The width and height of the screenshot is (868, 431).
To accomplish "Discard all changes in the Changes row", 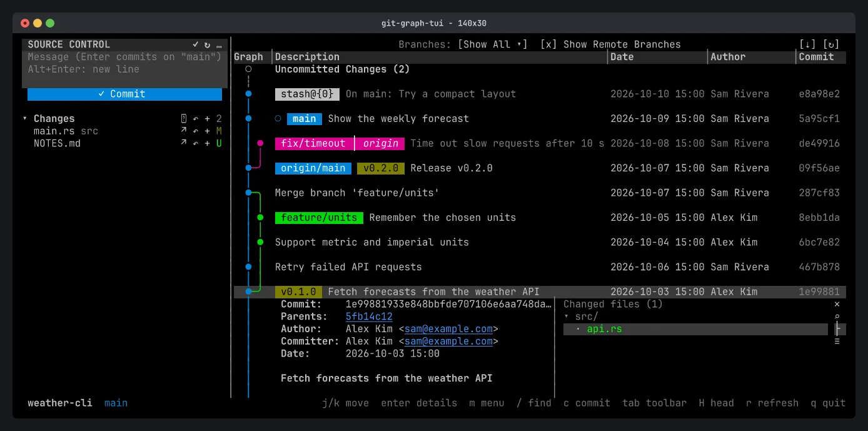I will coord(195,119).
